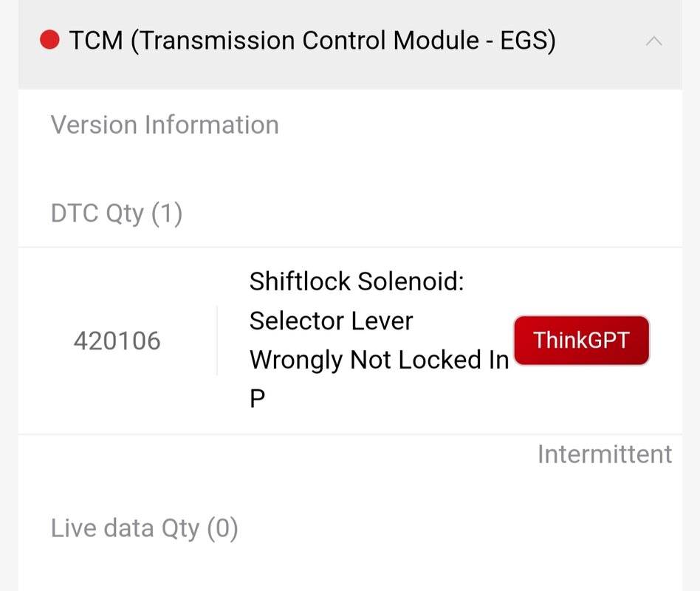
Task: Tap the letter P in fault description
Action: 257,398
